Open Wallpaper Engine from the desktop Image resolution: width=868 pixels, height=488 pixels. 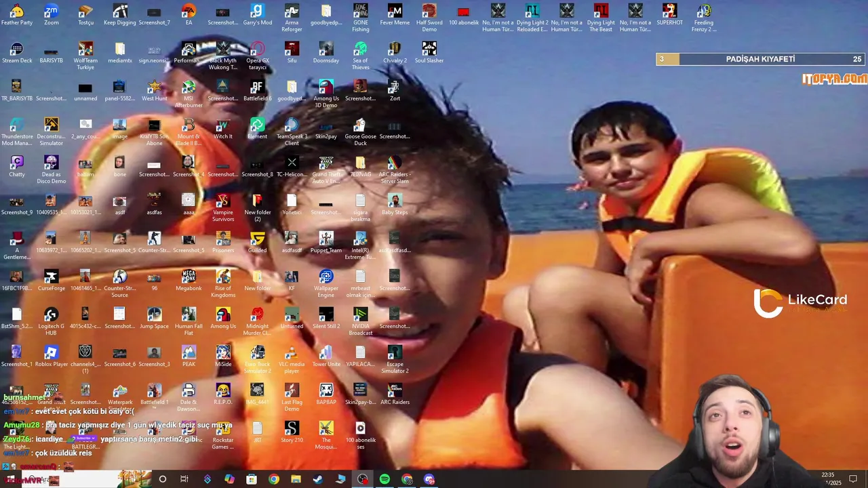click(326, 277)
